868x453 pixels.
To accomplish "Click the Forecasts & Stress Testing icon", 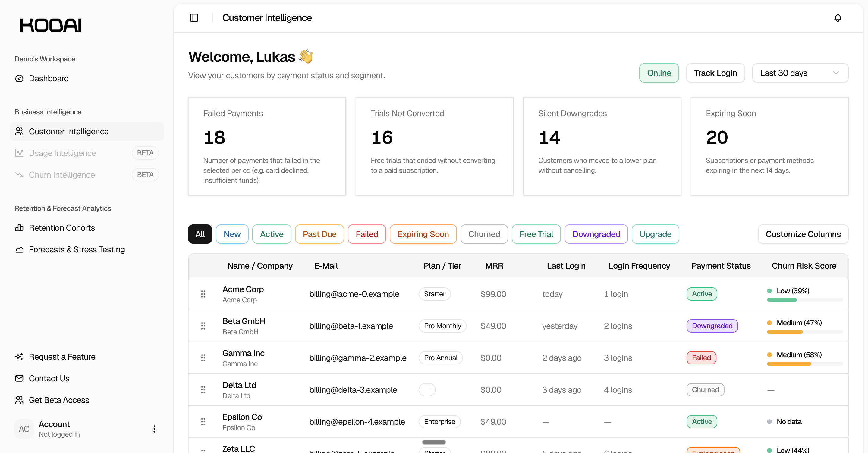I will pyautogui.click(x=19, y=250).
